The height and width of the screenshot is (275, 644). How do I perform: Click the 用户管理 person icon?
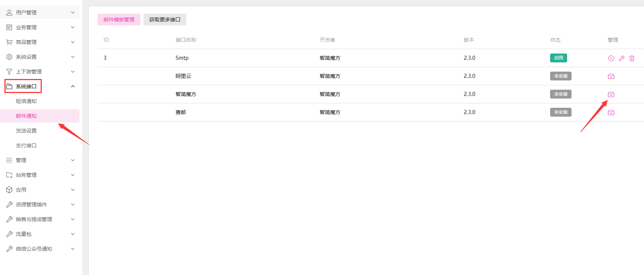click(x=9, y=13)
